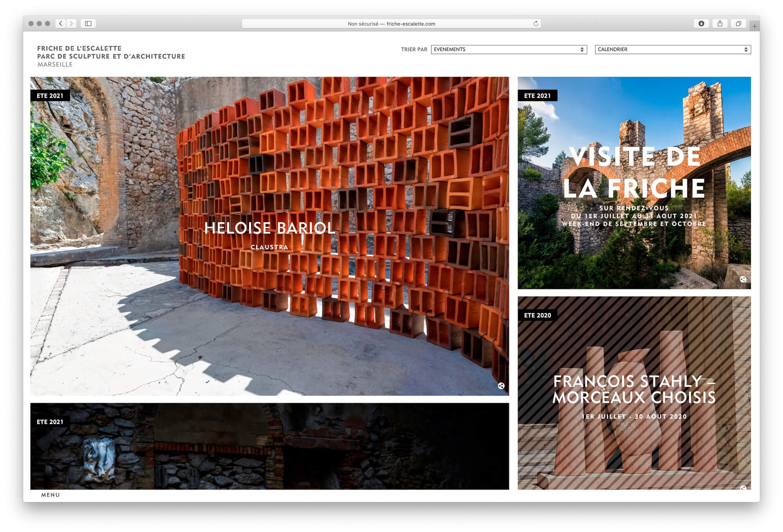Click ETE 2021 tag on dark stone wall card
Image resolution: width=783 pixels, height=532 pixels.
click(x=50, y=422)
